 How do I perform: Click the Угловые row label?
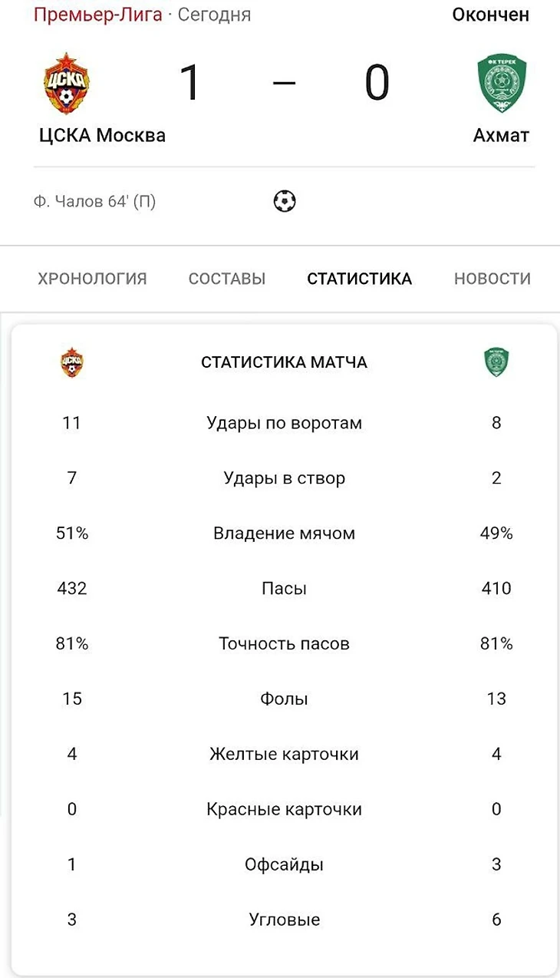point(285,920)
